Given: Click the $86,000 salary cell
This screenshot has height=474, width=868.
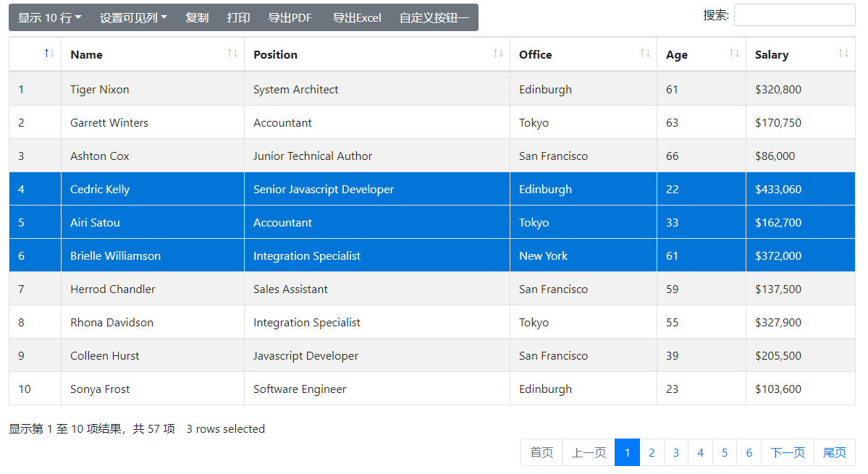Looking at the screenshot, I should (x=801, y=156).
